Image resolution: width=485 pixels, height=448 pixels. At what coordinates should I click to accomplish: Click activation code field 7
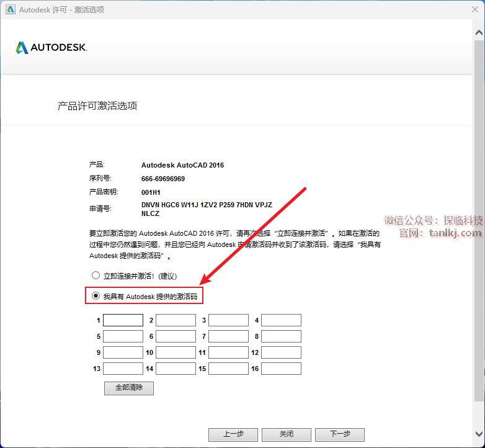(x=229, y=336)
